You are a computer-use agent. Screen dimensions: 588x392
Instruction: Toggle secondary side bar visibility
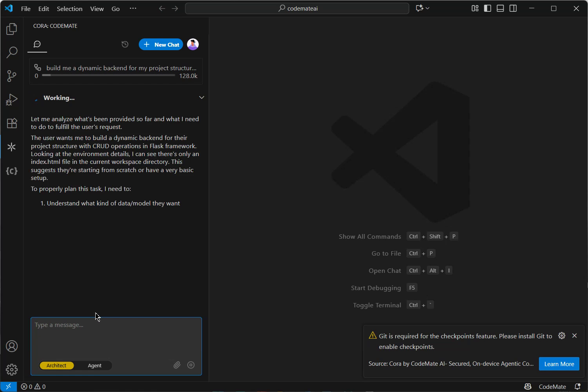(x=513, y=8)
